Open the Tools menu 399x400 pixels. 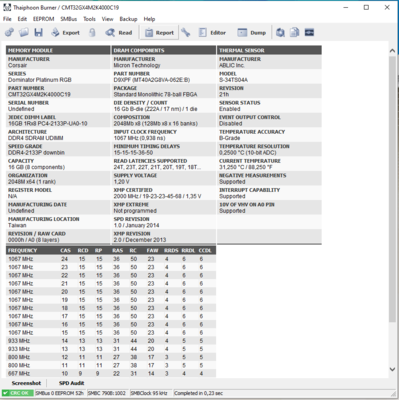coord(89,19)
